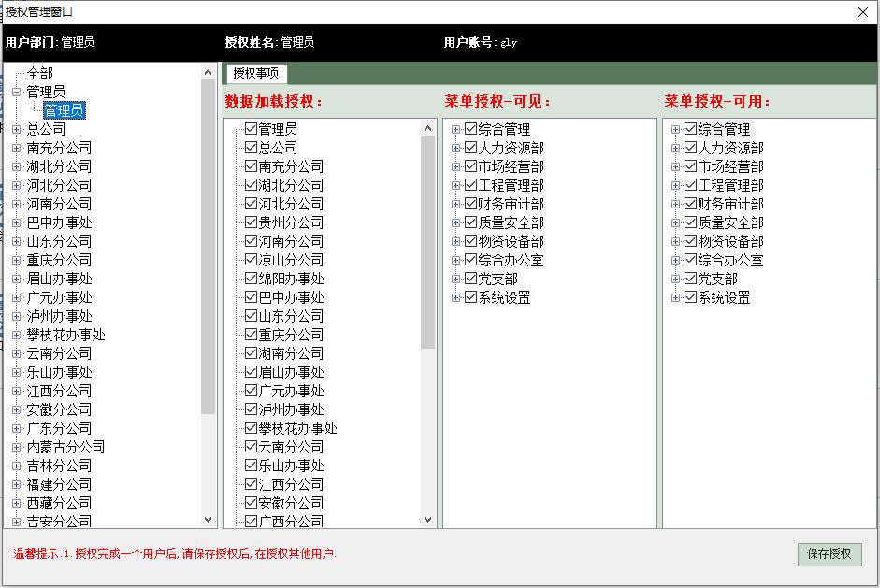The width and height of the screenshot is (880, 588).
Task: Select 泸州办事处 in department tree
Action: coord(59,316)
